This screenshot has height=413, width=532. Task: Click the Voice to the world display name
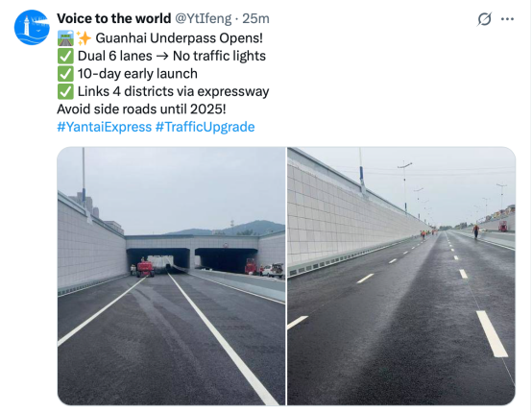113,18
